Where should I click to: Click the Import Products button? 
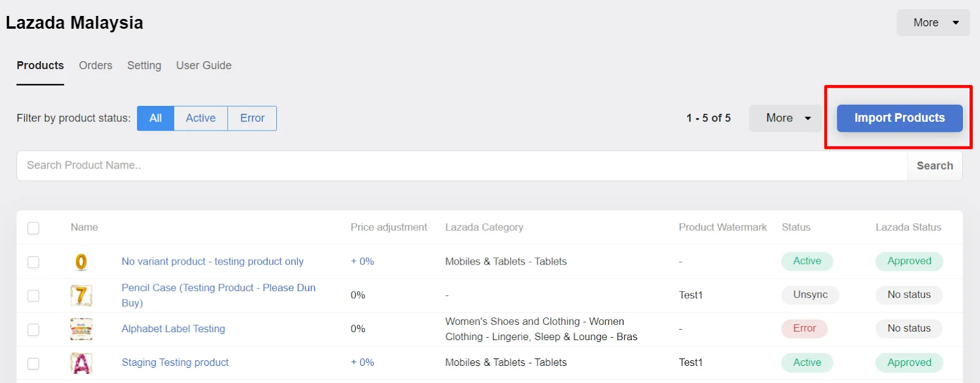(899, 118)
